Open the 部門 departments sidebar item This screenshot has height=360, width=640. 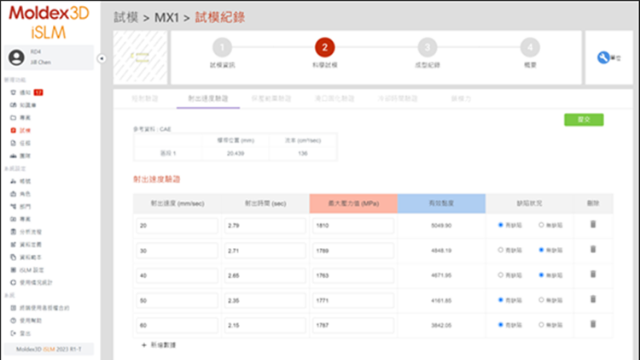pyautogui.click(x=20, y=207)
